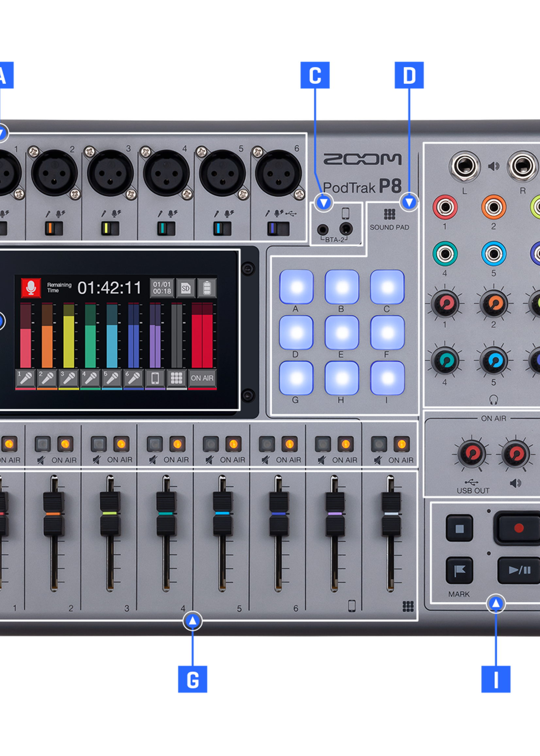The width and height of the screenshot is (540, 756).
Task: Toggle the ON AIR button on channel 3 strip
Action: point(121,444)
